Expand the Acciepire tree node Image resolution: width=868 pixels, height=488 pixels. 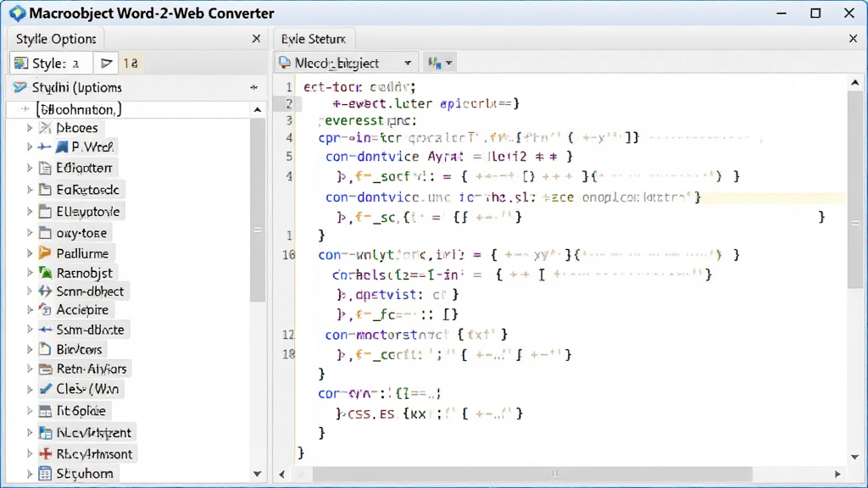click(x=30, y=310)
